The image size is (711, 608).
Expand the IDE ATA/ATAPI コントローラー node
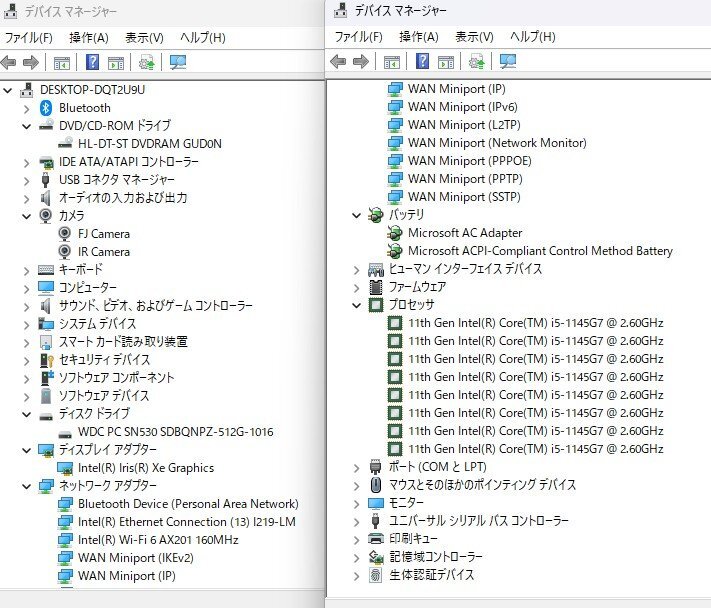27,163
